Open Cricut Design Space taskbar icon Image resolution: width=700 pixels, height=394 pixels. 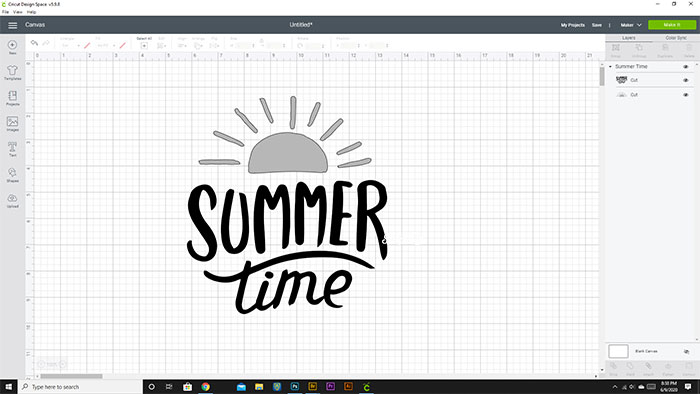click(366, 387)
